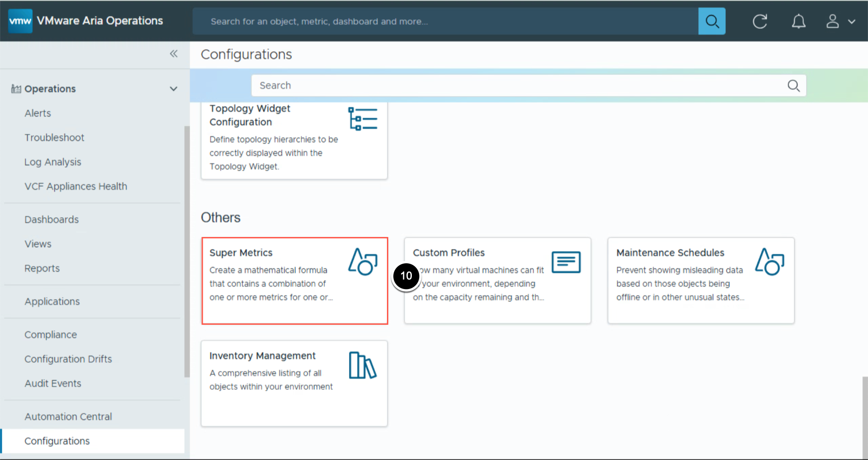
Task: Click the Topology Widget hierarchy icon
Action: (362, 119)
